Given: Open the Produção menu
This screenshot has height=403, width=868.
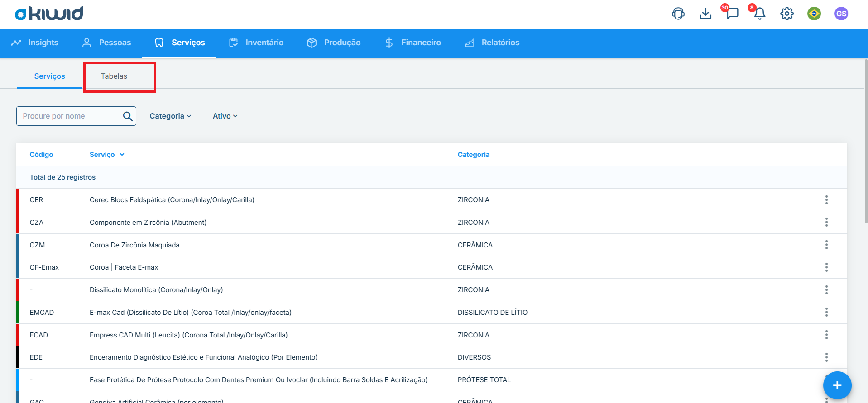Looking at the screenshot, I should point(334,43).
